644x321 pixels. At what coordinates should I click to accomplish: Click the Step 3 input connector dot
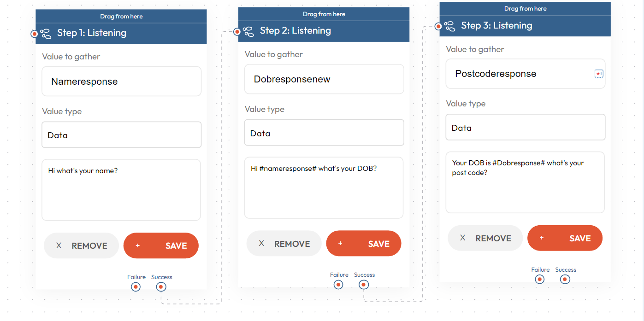(x=439, y=26)
